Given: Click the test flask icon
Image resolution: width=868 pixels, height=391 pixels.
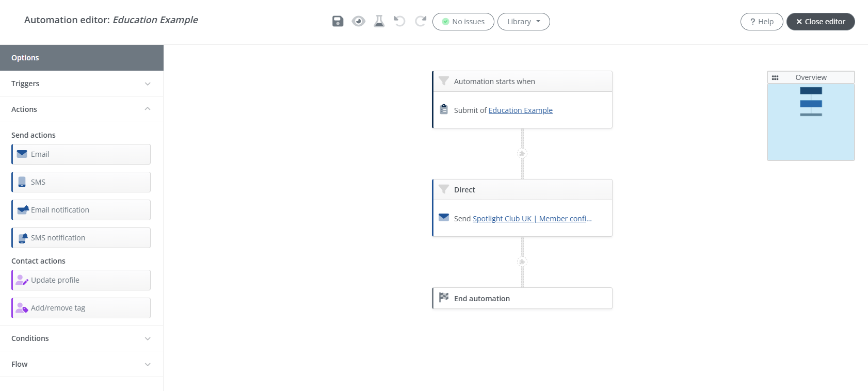Looking at the screenshot, I should pyautogui.click(x=379, y=21).
